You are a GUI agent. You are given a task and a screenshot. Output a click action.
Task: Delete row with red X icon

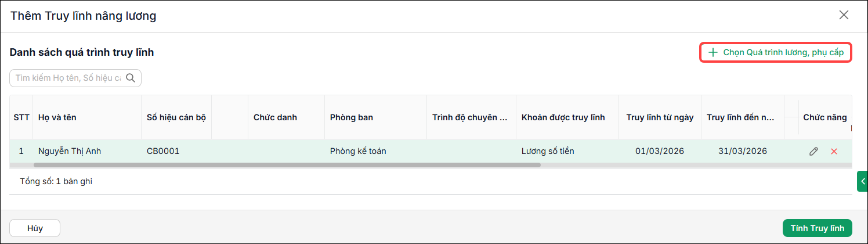pyautogui.click(x=834, y=151)
